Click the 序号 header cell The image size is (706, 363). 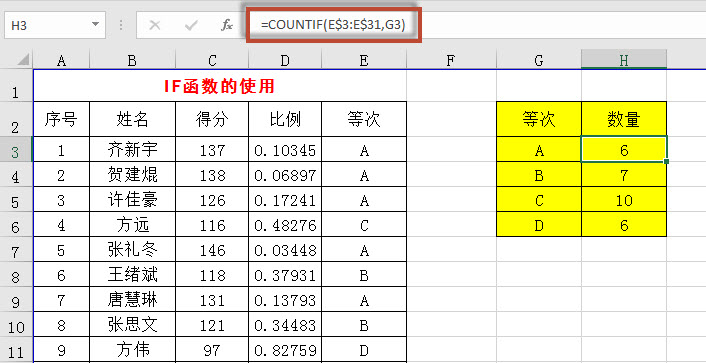click(x=61, y=119)
